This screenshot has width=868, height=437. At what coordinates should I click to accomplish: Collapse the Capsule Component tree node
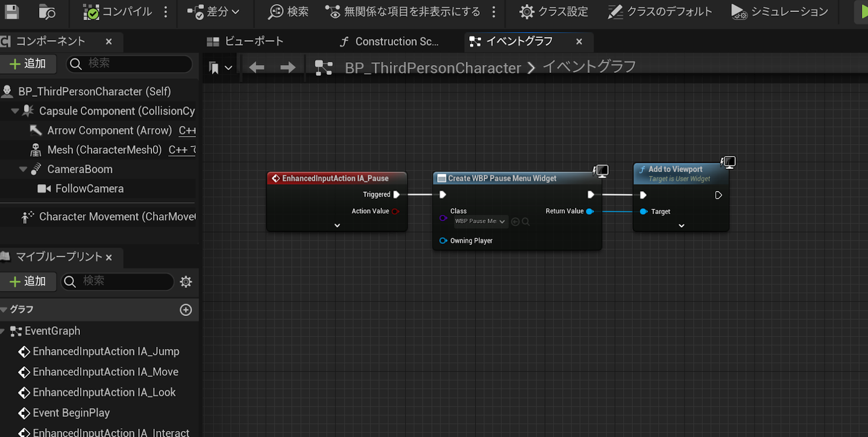(15, 112)
